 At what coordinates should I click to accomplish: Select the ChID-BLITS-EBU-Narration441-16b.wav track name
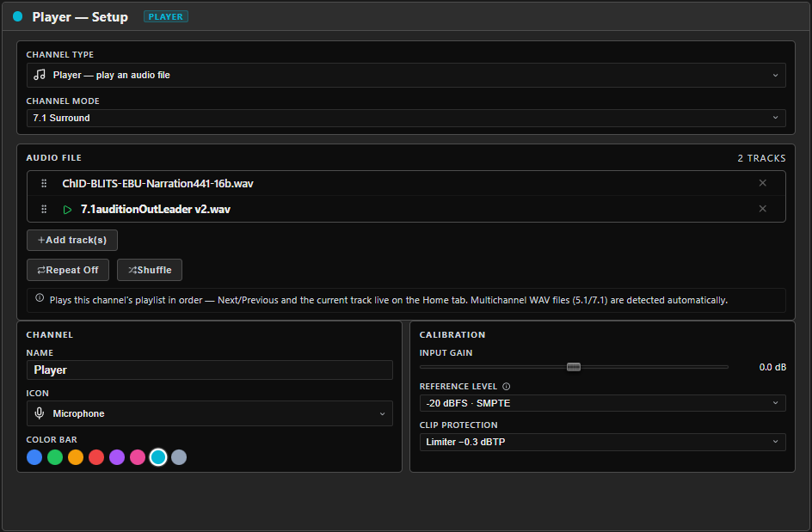click(x=158, y=184)
